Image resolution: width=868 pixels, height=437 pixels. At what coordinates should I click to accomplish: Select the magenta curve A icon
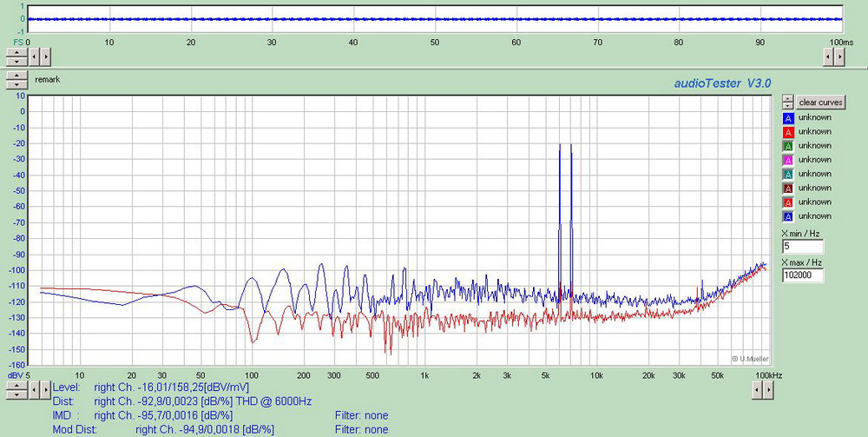(x=788, y=160)
